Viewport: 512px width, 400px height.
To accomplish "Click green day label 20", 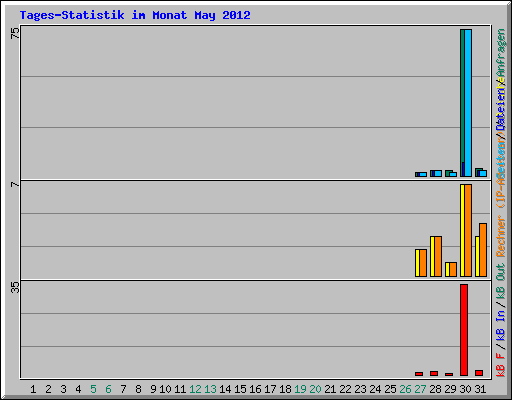I will tap(315, 389).
